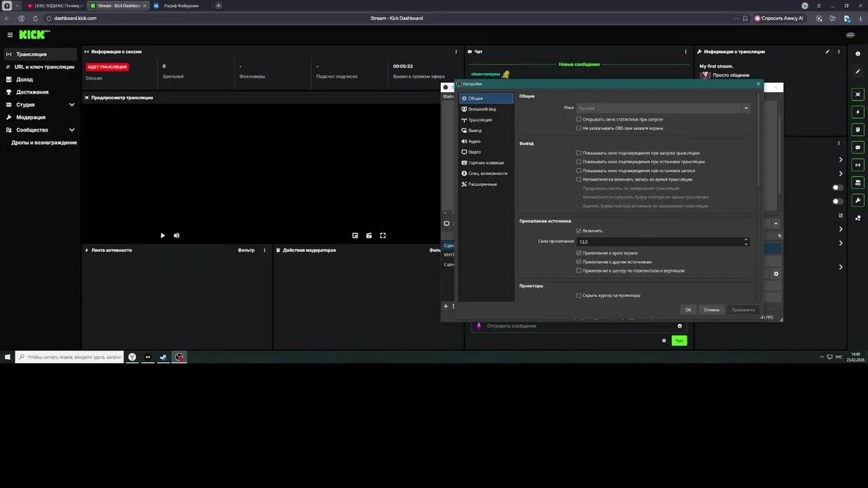Click the wrench icon in the right toolbar
The image size is (868, 488).
coord(858,200)
